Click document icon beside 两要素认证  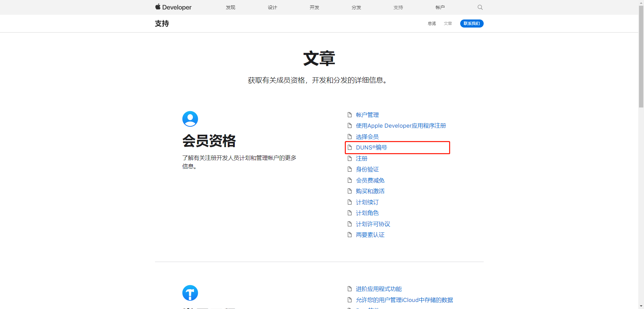pyautogui.click(x=350, y=235)
